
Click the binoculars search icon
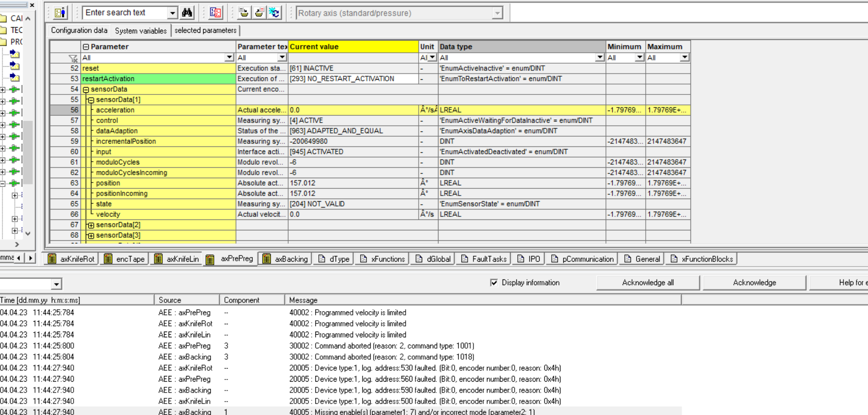click(x=187, y=13)
